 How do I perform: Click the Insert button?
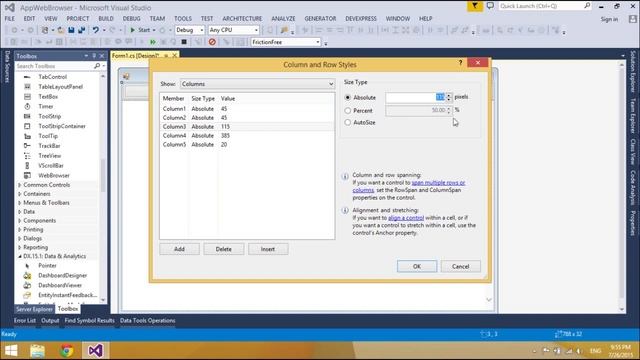268,249
